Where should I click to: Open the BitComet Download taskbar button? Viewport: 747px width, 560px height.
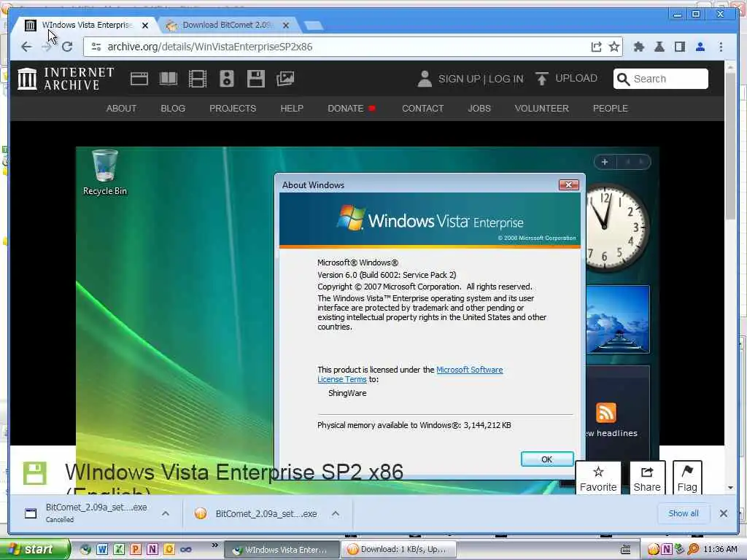tap(399, 550)
